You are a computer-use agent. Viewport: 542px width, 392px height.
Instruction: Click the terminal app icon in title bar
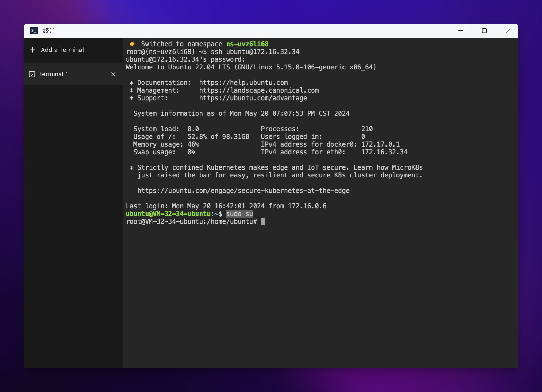(34, 31)
